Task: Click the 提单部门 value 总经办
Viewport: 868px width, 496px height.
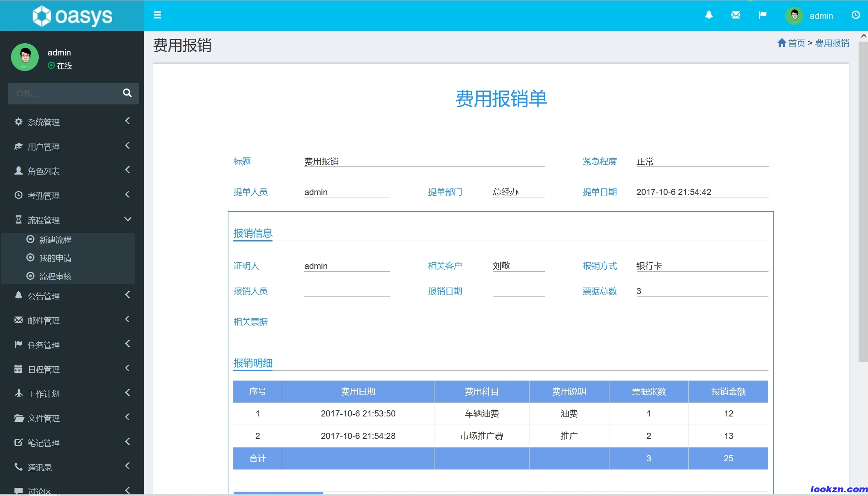Action: [518, 192]
